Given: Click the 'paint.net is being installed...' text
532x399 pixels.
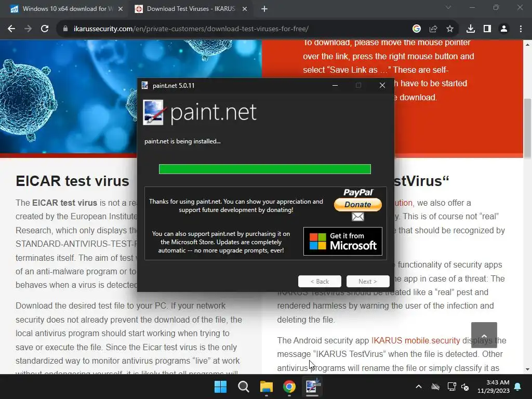Looking at the screenshot, I should 182,141.
